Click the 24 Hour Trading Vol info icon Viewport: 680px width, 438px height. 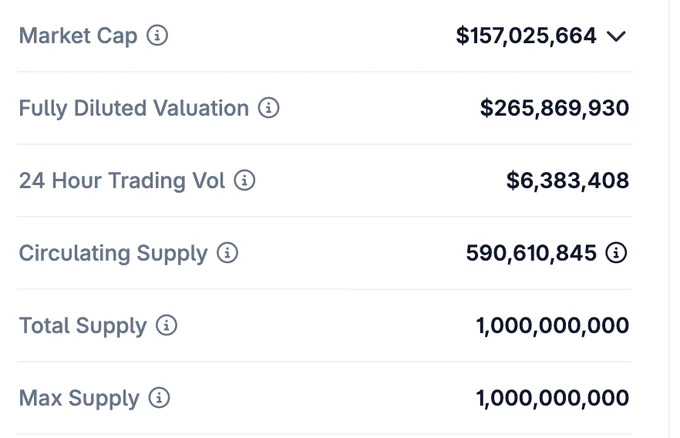click(x=245, y=180)
